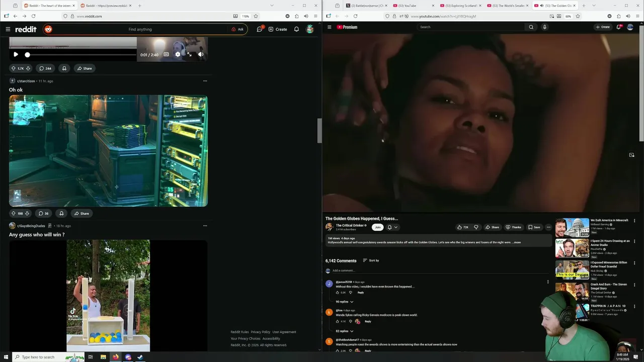Screen dimensions: 644x362
Task: Open YouTube account avatar menu
Action: click(x=630, y=27)
